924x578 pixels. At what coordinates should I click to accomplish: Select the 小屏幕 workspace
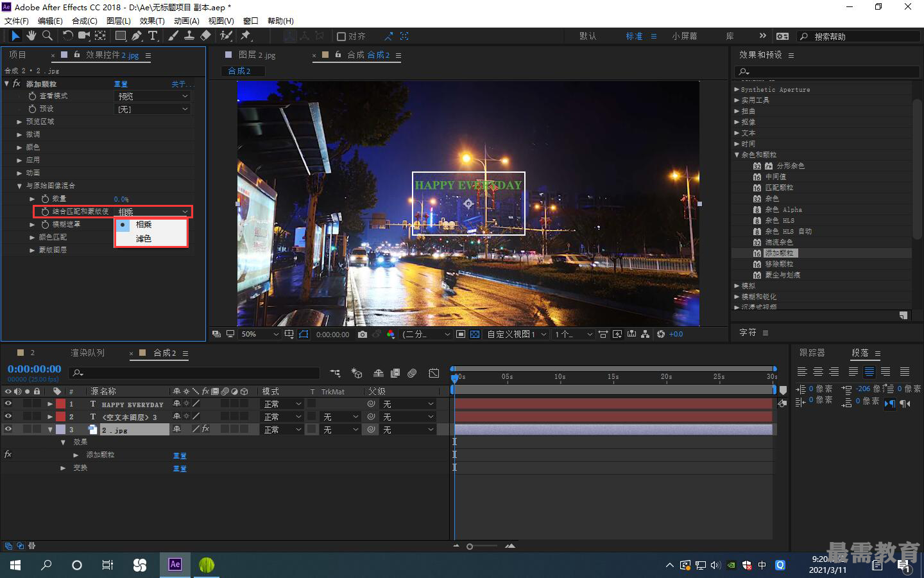pos(685,37)
